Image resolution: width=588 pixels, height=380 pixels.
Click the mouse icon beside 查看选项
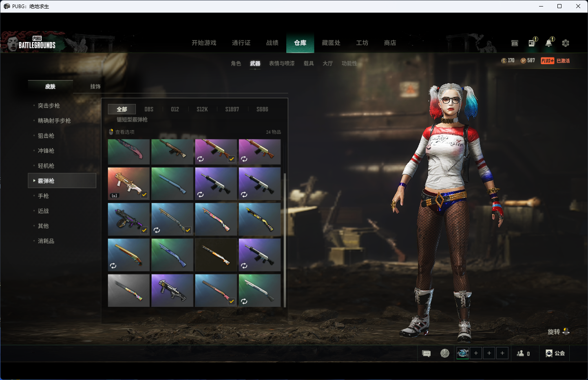(111, 132)
